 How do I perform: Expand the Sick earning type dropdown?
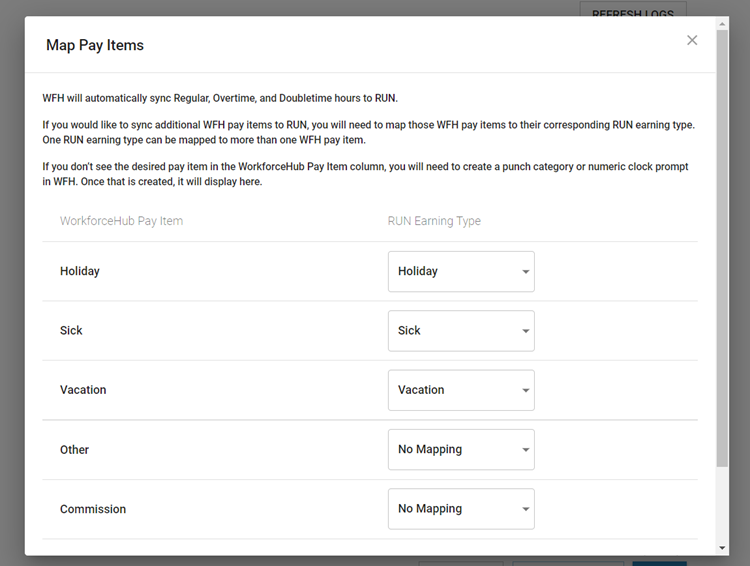click(x=461, y=331)
